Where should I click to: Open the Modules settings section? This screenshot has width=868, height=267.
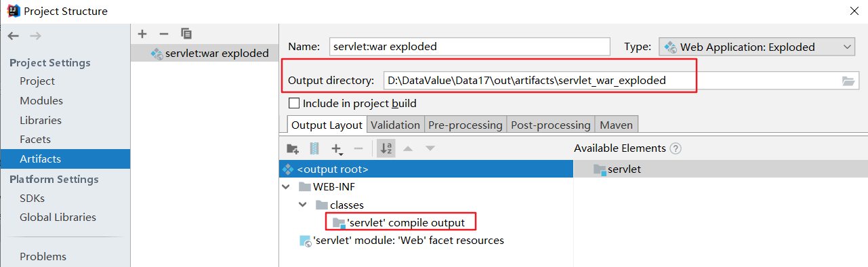pyautogui.click(x=41, y=100)
